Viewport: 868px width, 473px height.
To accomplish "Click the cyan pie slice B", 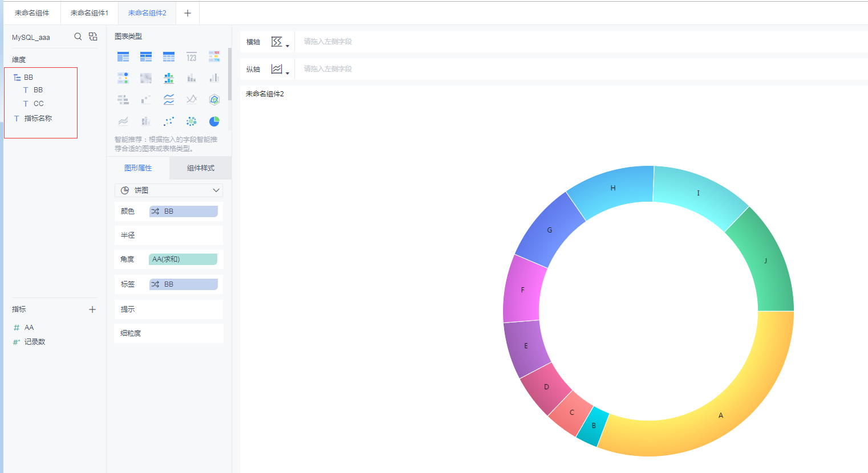I will [x=593, y=426].
